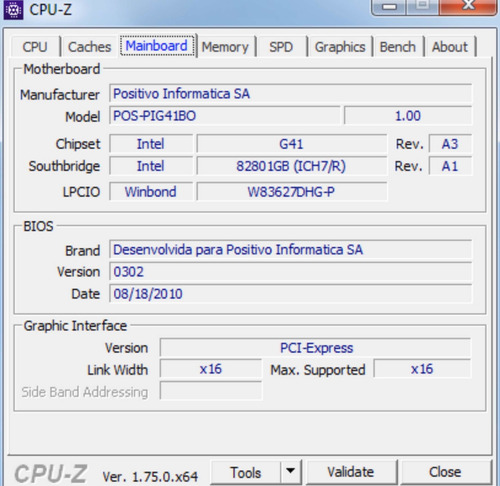Image resolution: width=500 pixels, height=486 pixels.
Task: Click the Manufacturer field Positivo Informatica SA
Action: click(290, 94)
